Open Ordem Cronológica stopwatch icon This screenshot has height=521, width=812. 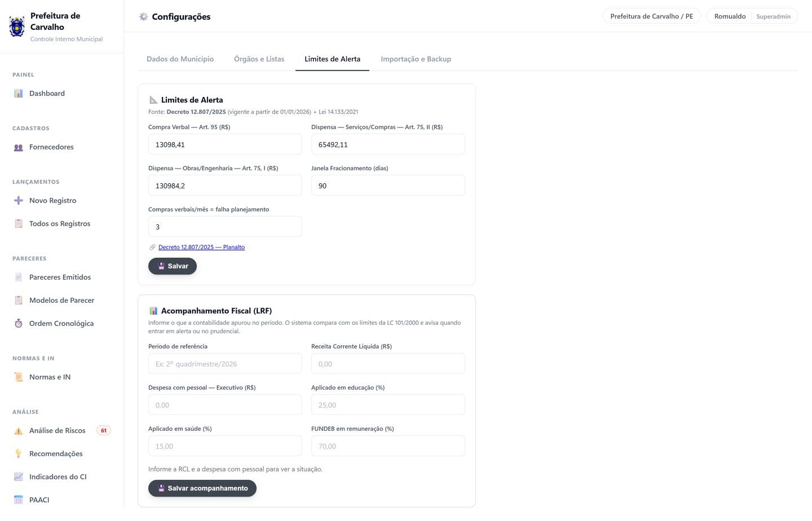[x=19, y=324]
